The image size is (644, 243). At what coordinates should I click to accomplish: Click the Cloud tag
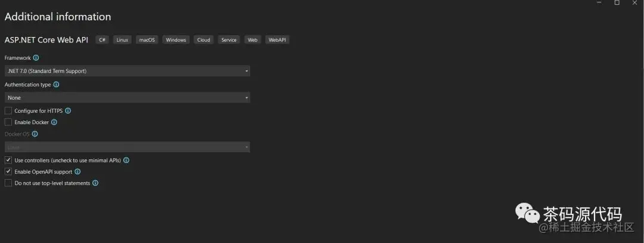point(203,40)
